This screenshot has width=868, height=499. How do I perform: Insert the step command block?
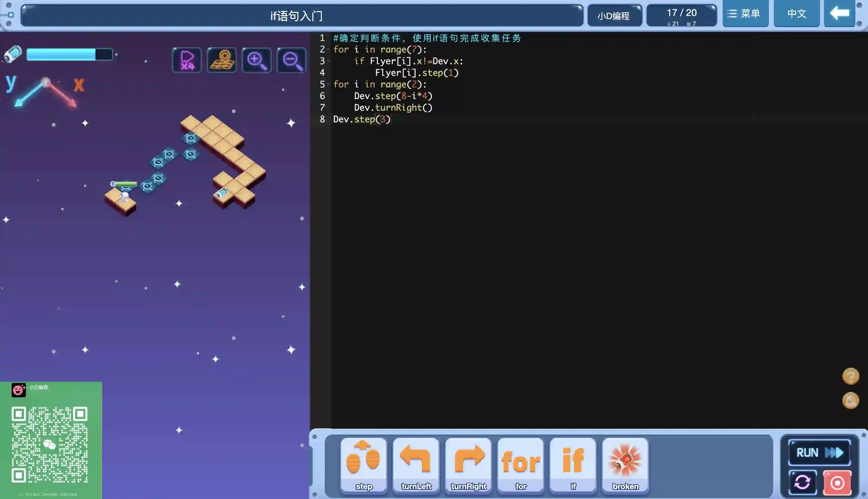click(364, 464)
